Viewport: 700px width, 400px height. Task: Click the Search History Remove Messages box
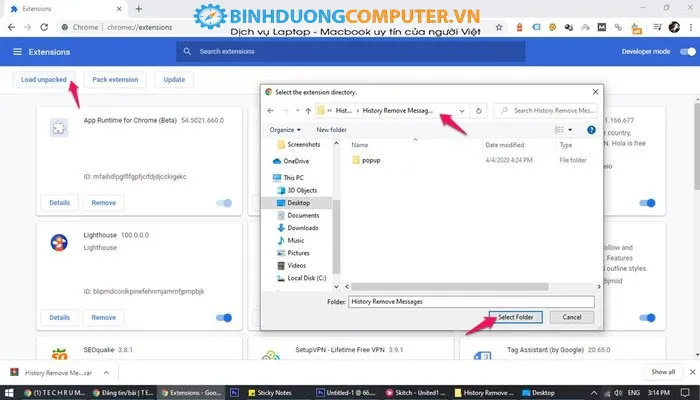tap(545, 111)
